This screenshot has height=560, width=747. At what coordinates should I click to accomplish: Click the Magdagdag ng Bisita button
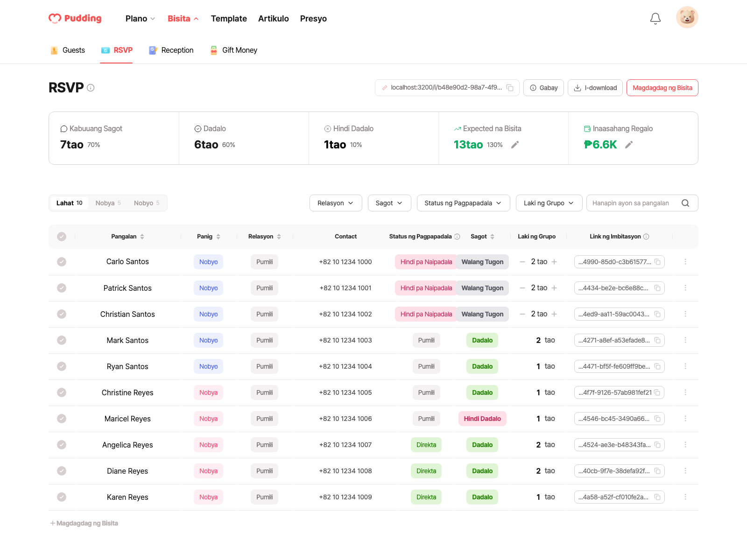[x=662, y=88]
